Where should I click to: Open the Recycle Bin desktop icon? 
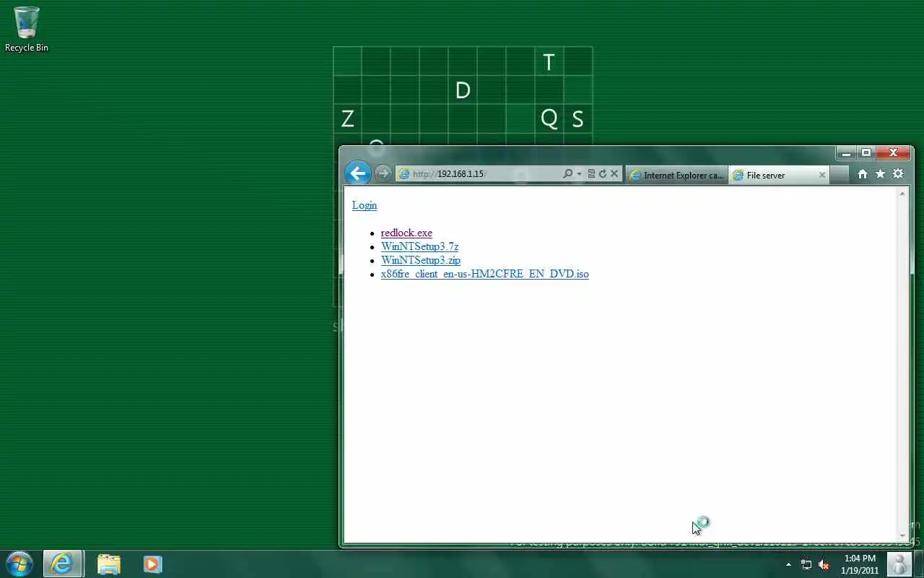pyautogui.click(x=27, y=30)
